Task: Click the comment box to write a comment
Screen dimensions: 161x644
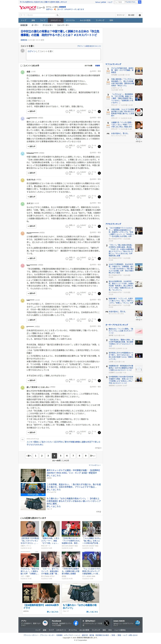Action: tap(63, 54)
